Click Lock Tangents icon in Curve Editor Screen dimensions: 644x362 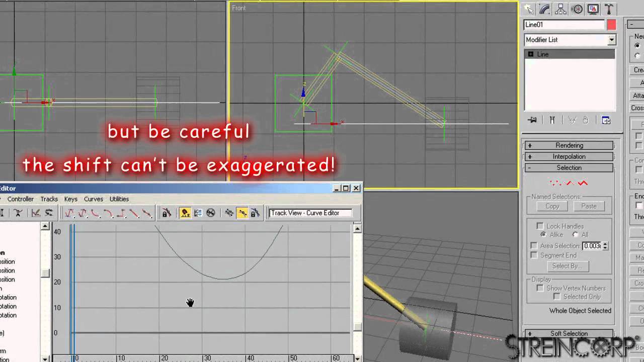pos(255,213)
